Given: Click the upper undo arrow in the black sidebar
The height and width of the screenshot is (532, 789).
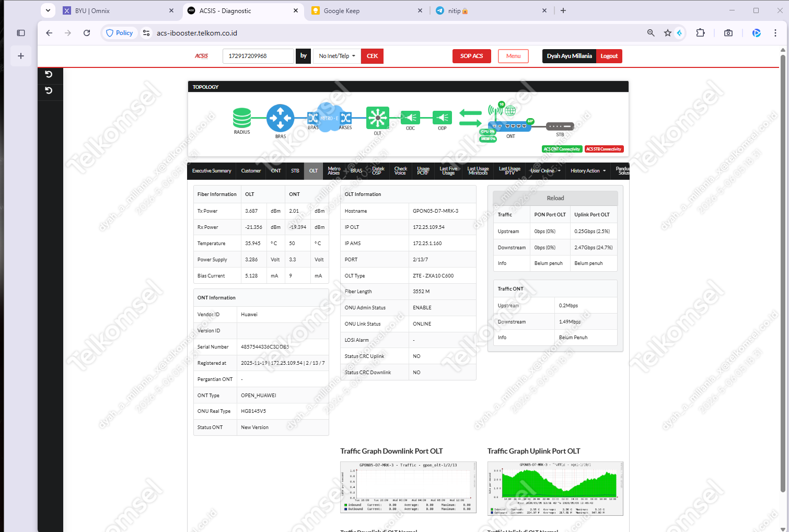Looking at the screenshot, I should (49, 74).
